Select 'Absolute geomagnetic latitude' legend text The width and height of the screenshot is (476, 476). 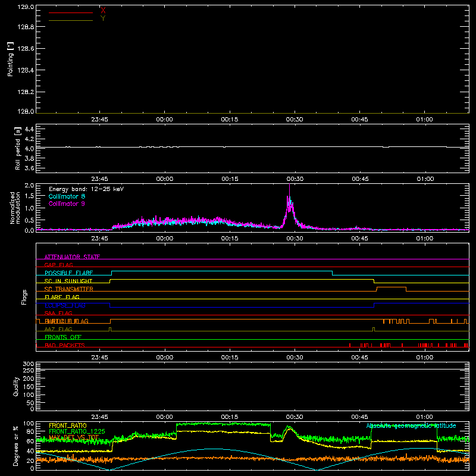point(411,425)
